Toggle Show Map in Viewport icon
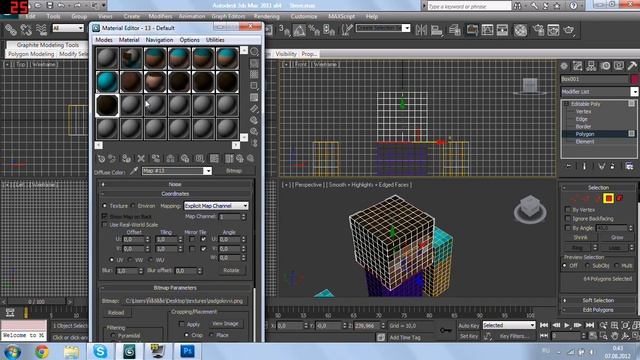The image size is (640, 360). point(214,158)
